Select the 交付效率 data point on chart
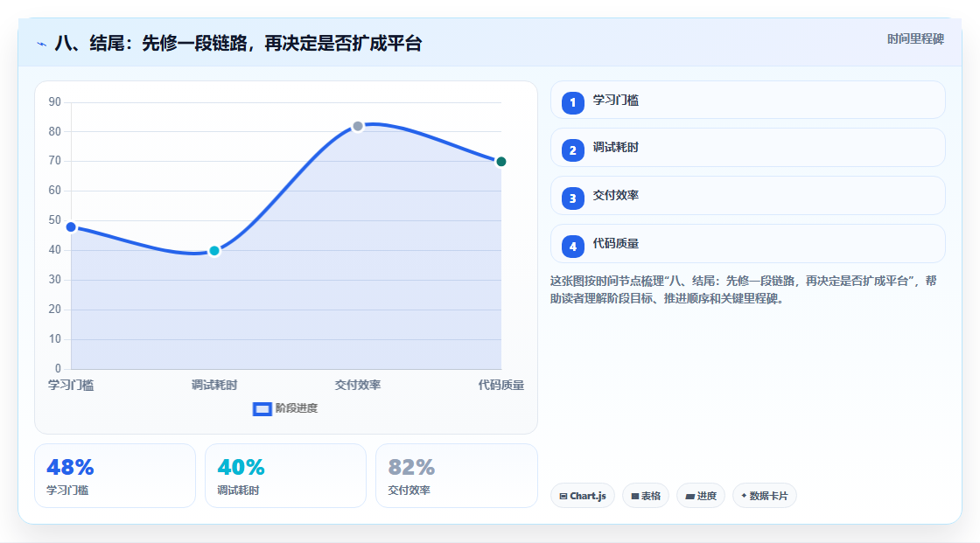 pyautogui.click(x=358, y=126)
